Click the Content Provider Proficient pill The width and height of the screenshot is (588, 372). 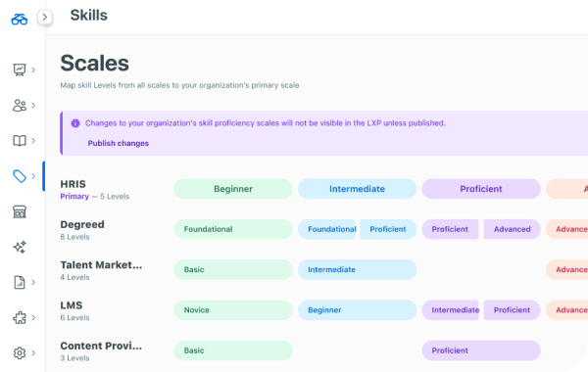click(481, 350)
